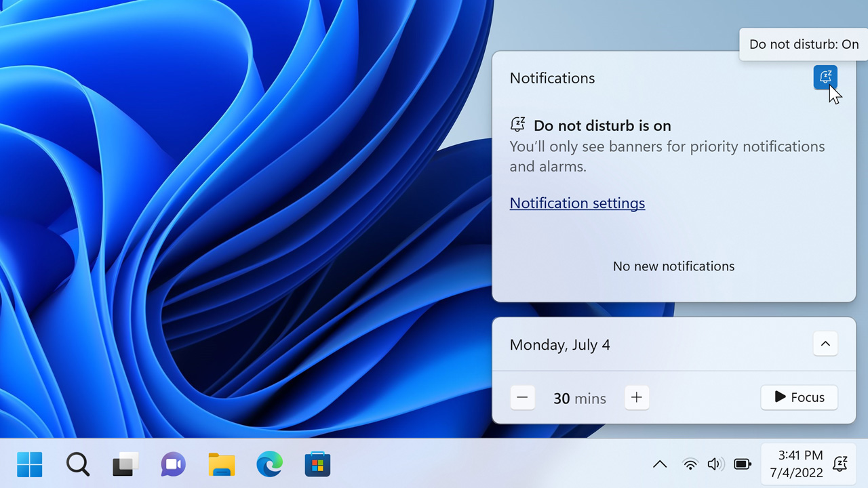Open the Microsoft Store app

317,464
